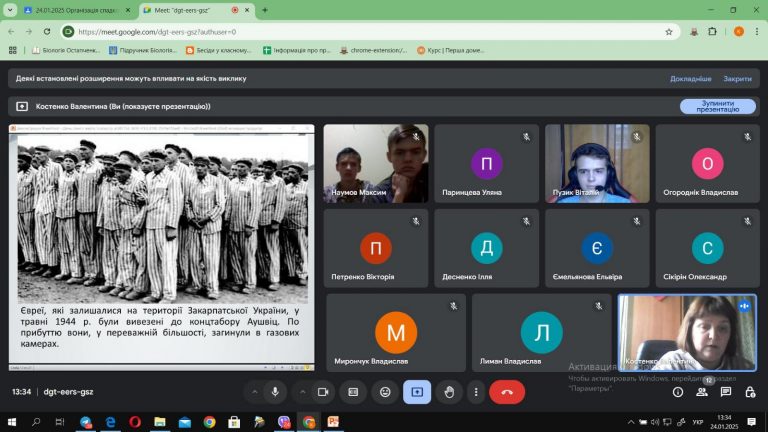Open the Chrome three-dot menu

(x=757, y=32)
